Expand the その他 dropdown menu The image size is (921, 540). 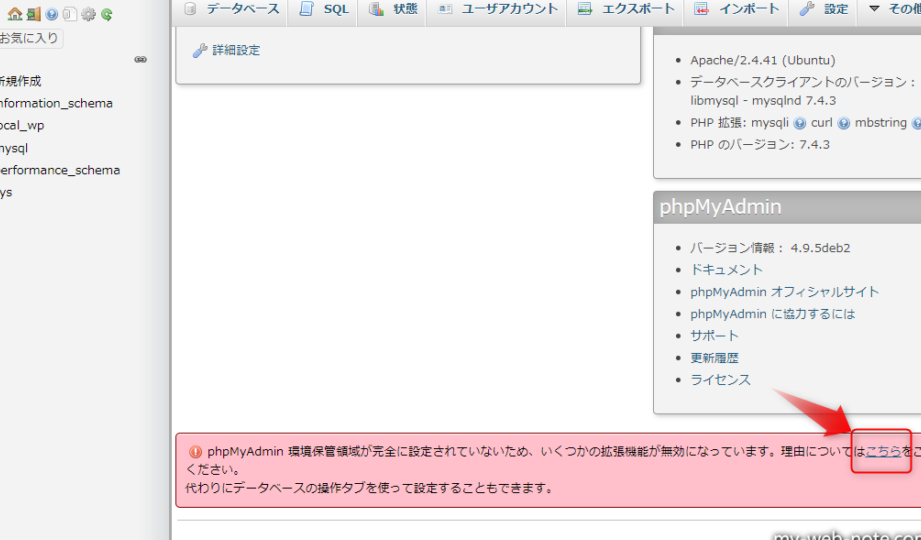(x=892, y=9)
